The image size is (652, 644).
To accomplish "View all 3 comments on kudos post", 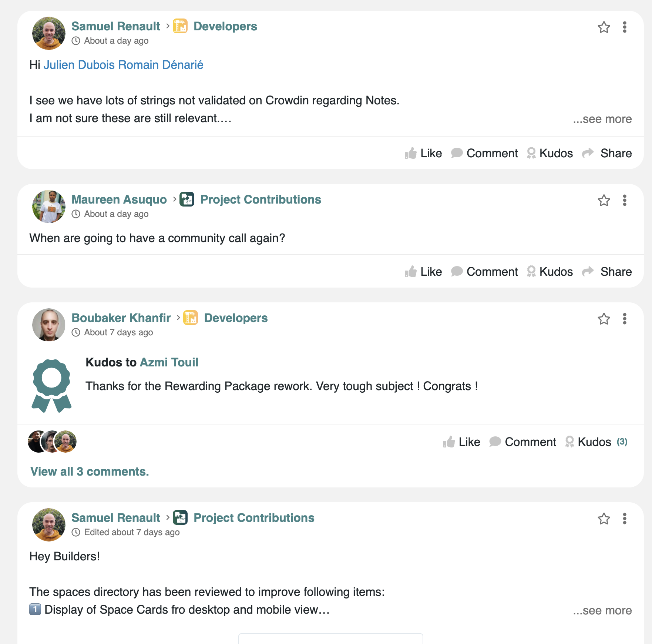I will (x=90, y=472).
